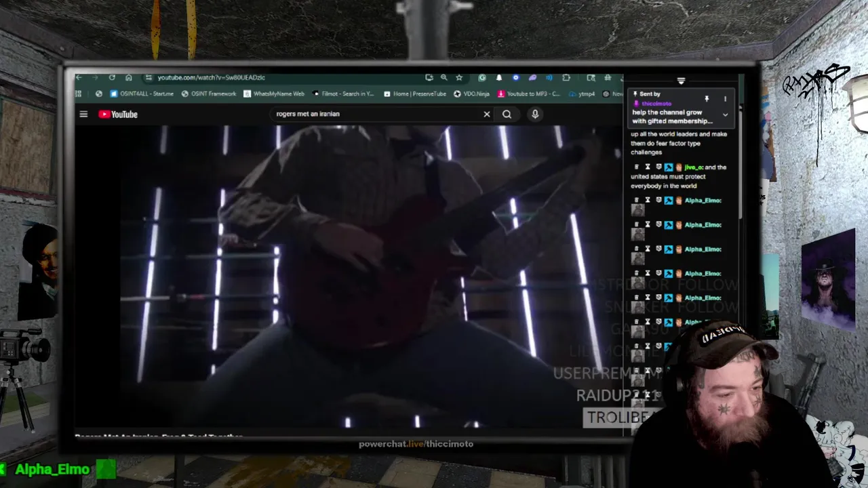Run the search with the magnifier button
This screenshot has width=868, height=488.
(x=507, y=114)
